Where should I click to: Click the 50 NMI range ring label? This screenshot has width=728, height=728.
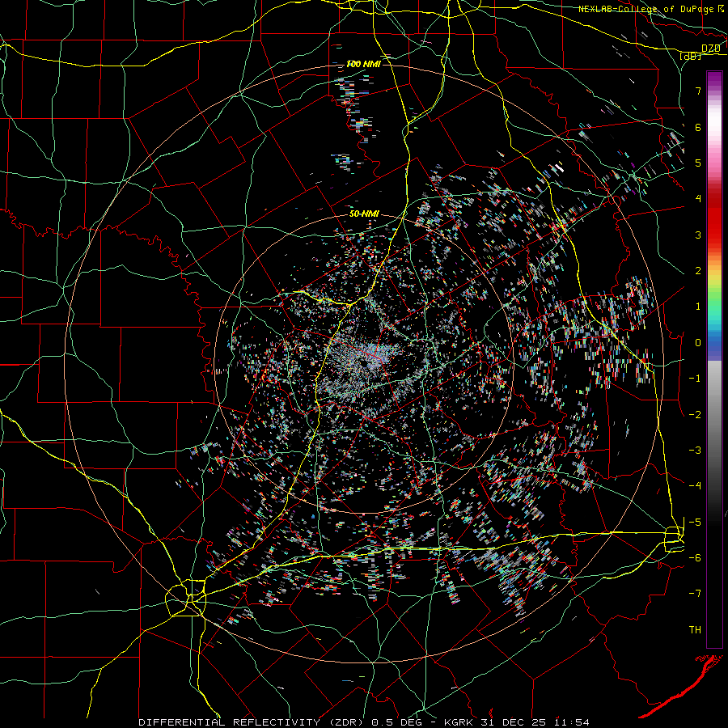click(364, 214)
